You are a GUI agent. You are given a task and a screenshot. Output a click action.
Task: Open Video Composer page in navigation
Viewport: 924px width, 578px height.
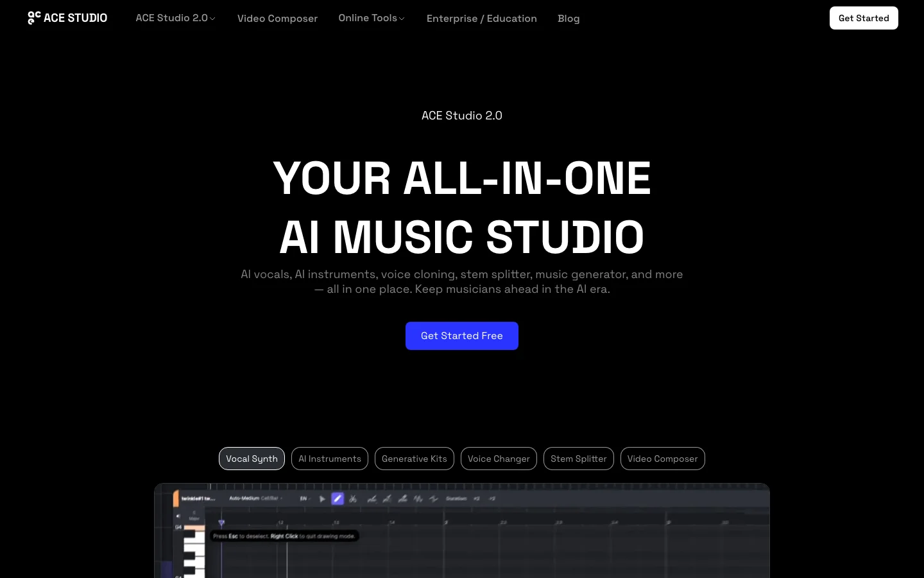277,19
